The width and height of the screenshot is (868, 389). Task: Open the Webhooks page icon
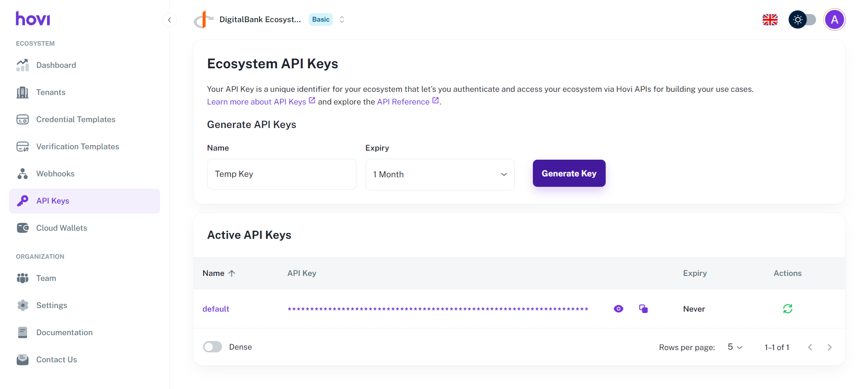[23, 174]
